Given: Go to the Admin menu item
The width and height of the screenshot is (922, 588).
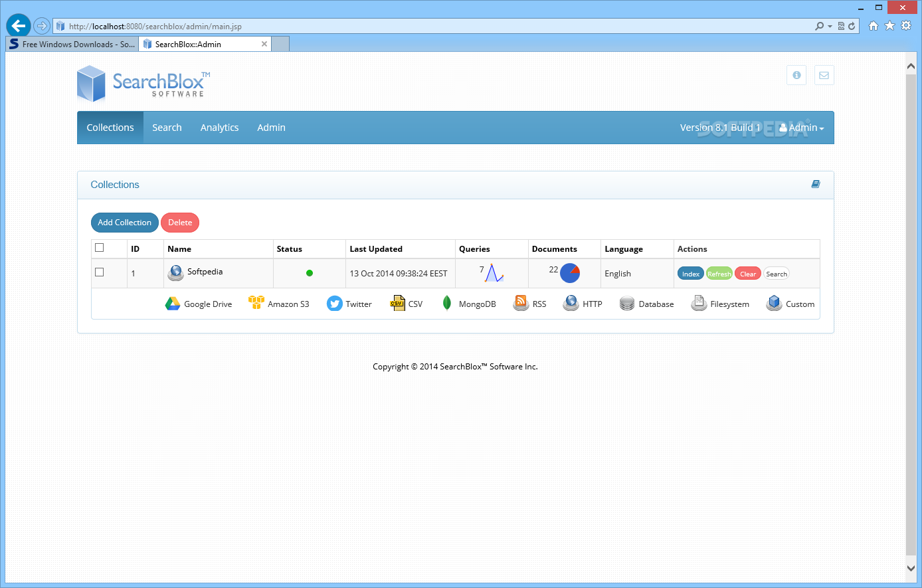Looking at the screenshot, I should pos(271,128).
